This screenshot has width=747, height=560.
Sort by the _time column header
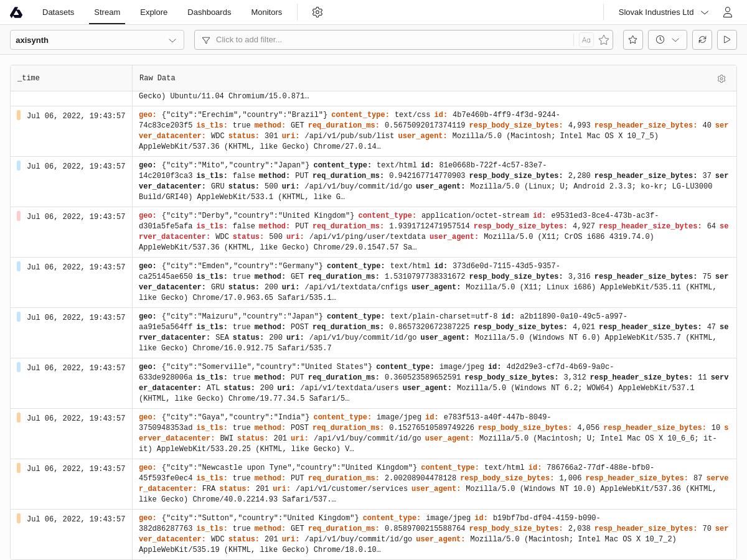[29, 78]
